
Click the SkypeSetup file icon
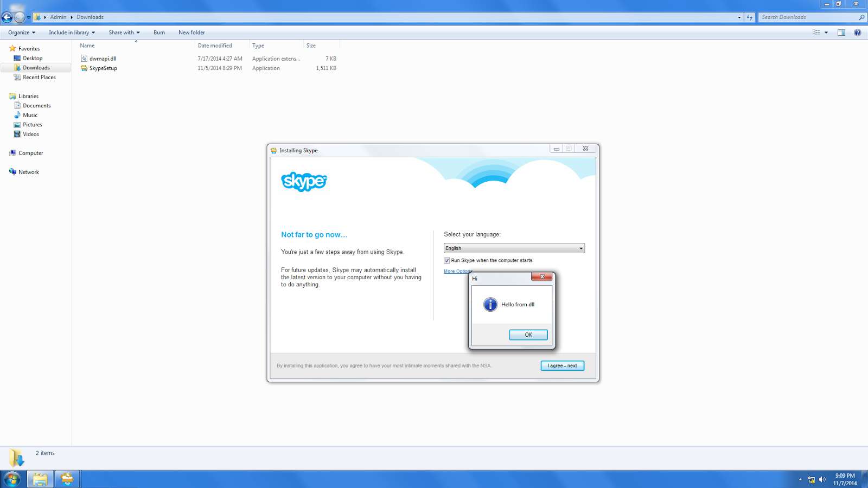click(x=84, y=68)
